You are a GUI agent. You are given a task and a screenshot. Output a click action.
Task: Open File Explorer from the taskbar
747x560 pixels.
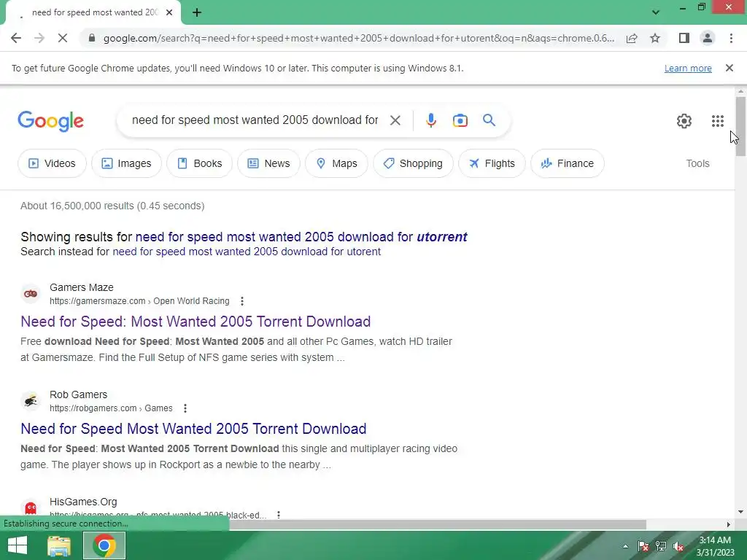pos(59,545)
